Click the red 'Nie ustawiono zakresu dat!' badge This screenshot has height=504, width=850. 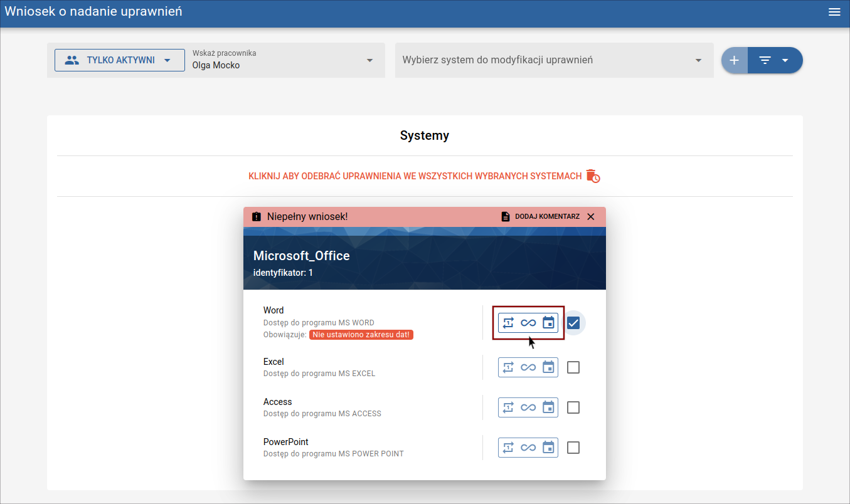[361, 335]
